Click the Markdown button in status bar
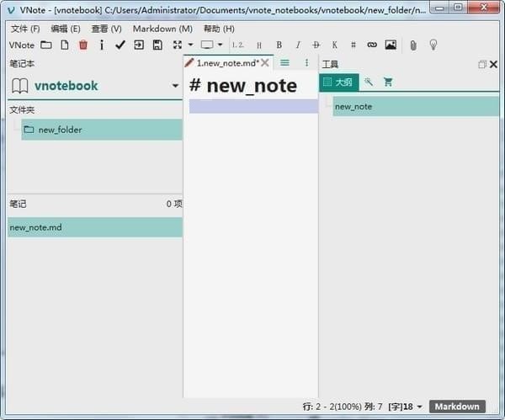Viewport: 505px width, 420px height. (x=457, y=407)
